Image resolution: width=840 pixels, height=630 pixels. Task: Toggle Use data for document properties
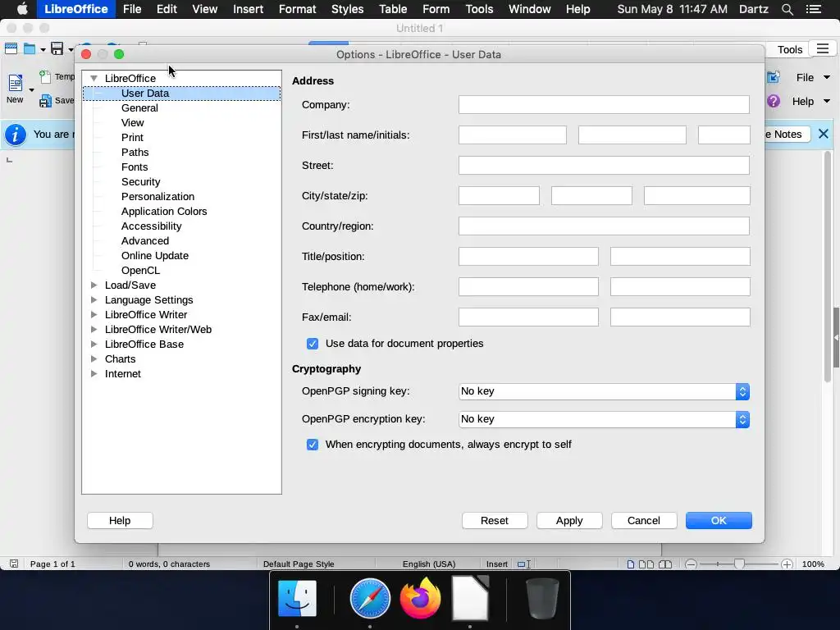pyautogui.click(x=313, y=344)
